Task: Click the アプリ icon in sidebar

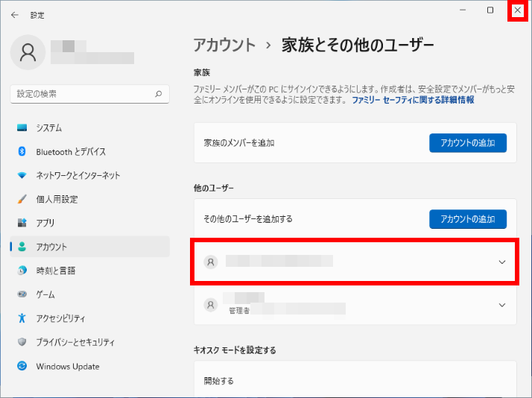Action: click(x=22, y=223)
